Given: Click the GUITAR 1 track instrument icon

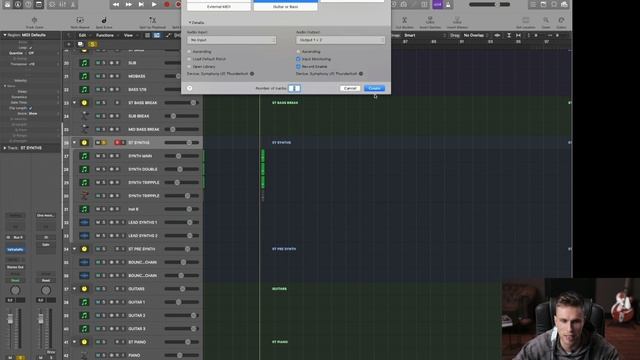Looking at the screenshot, I should coord(84,302).
